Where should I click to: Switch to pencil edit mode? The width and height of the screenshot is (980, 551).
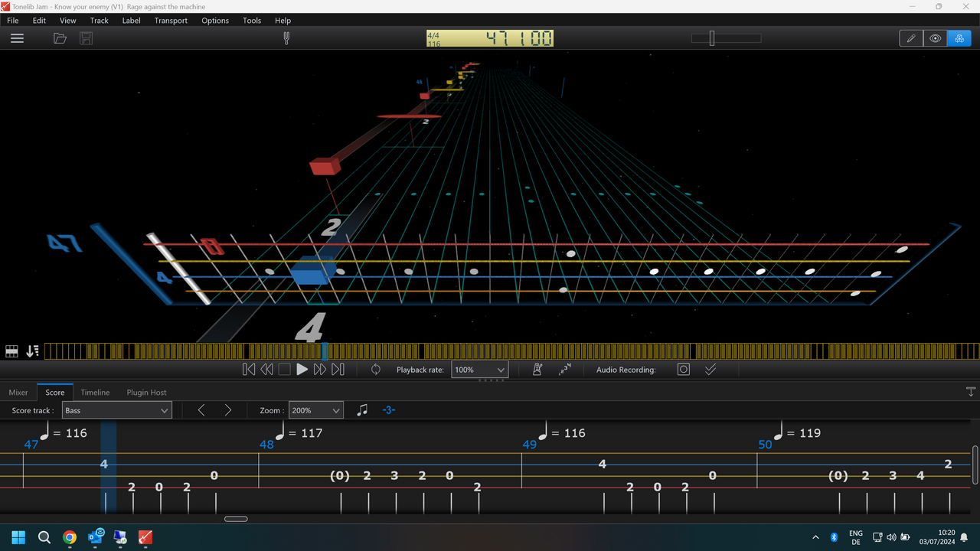coord(911,38)
